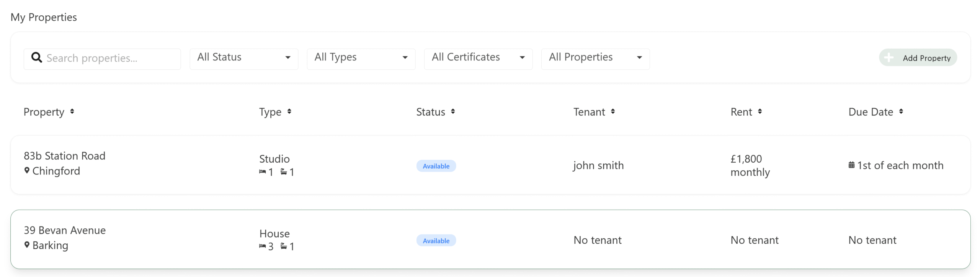Click the search magnifier icon
The width and height of the screenshot is (980, 277).
click(36, 58)
